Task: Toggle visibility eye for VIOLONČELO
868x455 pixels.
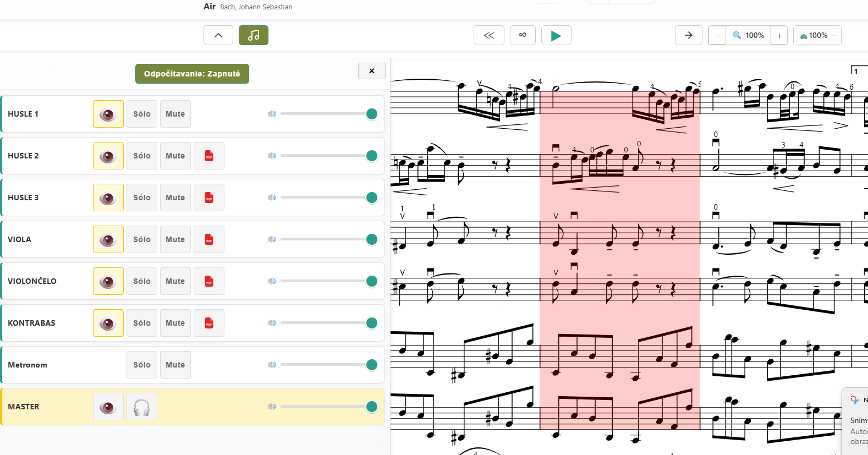Action: point(108,281)
